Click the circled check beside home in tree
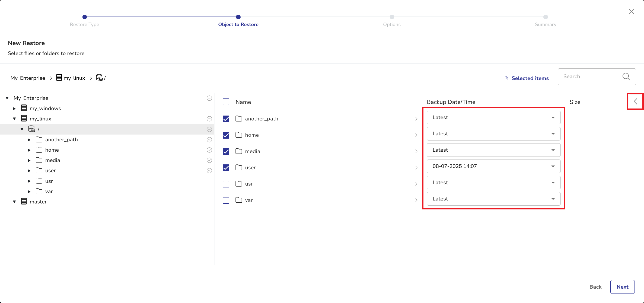Viewport: 644px width, 303px height. pos(209,150)
